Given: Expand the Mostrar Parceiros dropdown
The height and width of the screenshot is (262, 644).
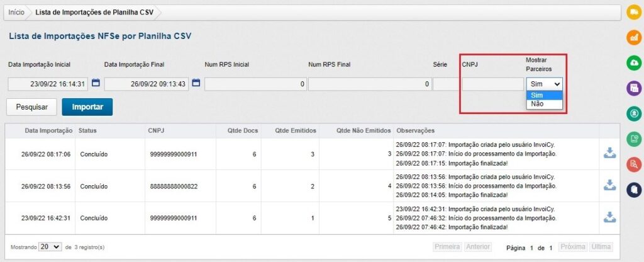Looking at the screenshot, I should tap(544, 83).
